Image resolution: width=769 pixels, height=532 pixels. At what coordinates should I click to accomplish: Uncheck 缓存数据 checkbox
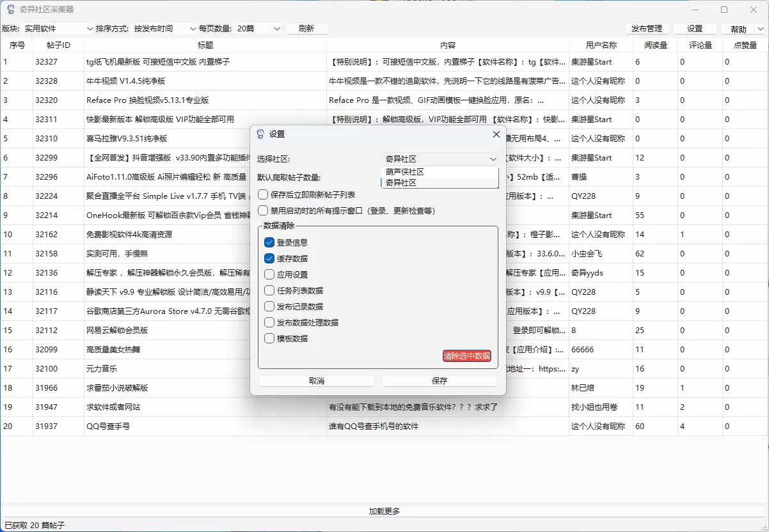tap(269, 258)
